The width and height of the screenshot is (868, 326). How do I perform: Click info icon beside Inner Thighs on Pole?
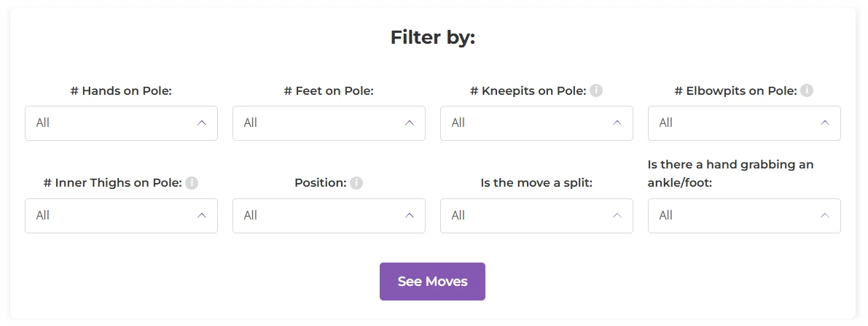click(x=192, y=183)
